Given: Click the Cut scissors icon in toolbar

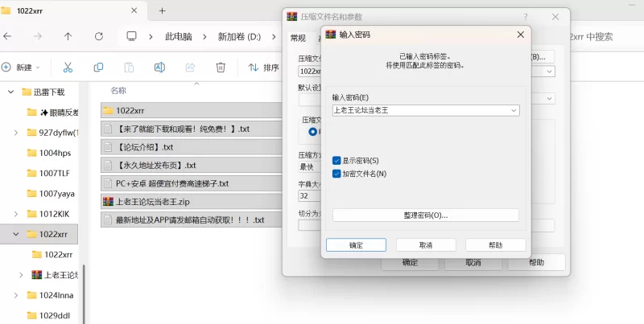Looking at the screenshot, I should pyautogui.click(x=68, y=68).
